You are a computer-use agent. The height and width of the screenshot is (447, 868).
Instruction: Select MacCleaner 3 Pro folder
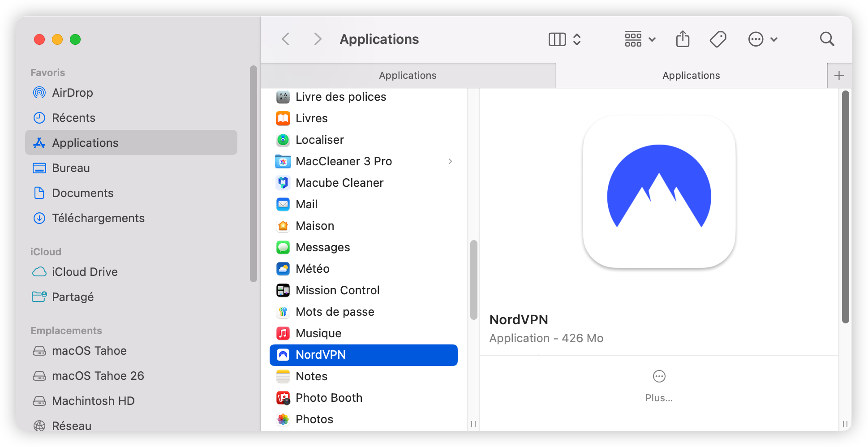[x=364, y=161]
